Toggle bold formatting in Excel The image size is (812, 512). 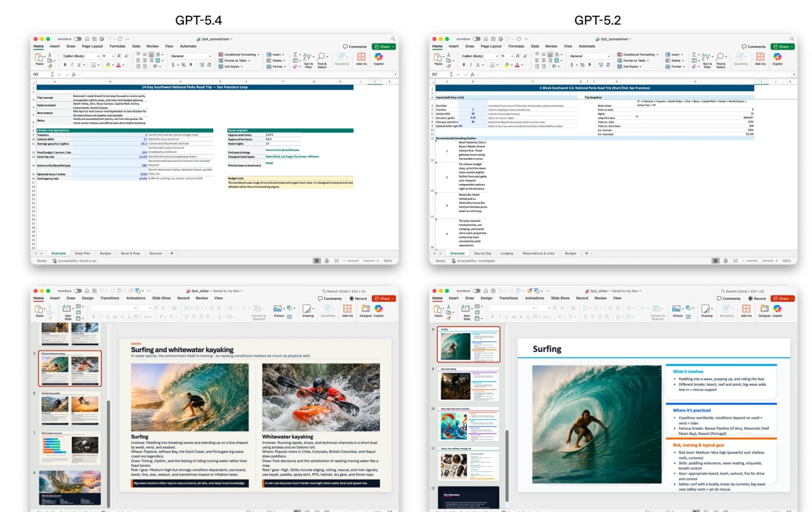[65, 64]
